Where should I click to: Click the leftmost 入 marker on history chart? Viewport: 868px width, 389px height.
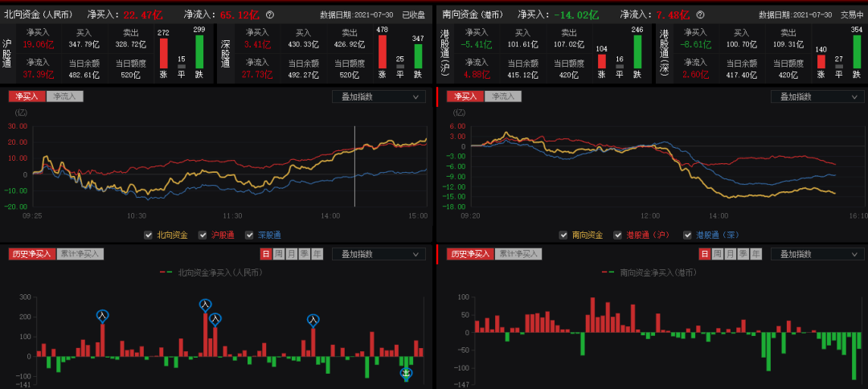pyautogui.click(x=102, y=315)
